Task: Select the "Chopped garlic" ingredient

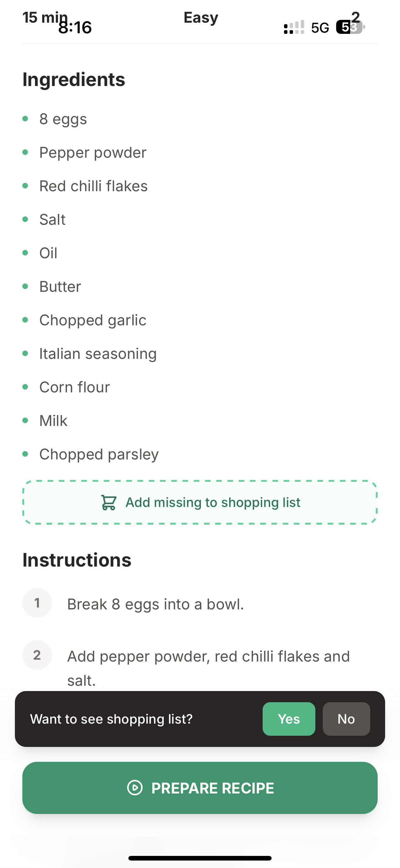Action: pos(93,320)
